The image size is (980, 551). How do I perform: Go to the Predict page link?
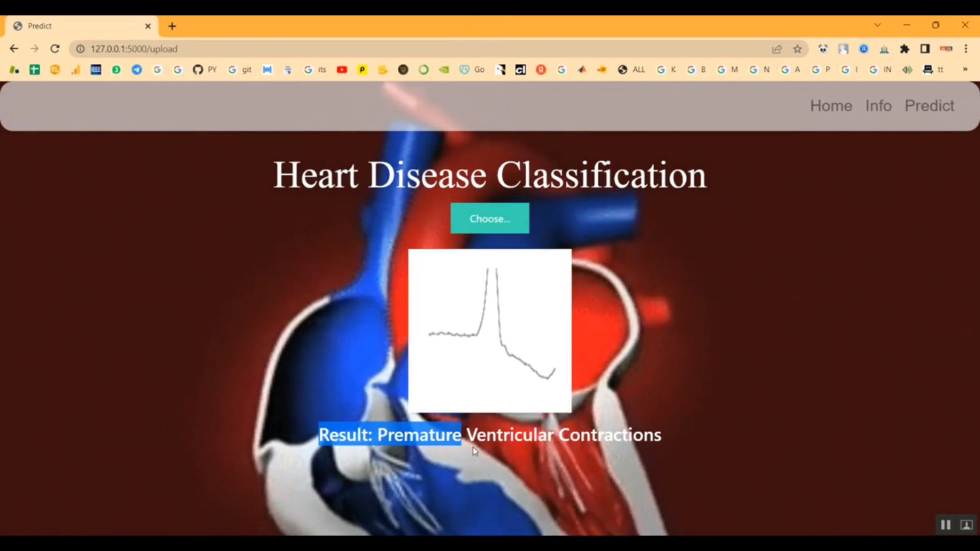(929, 106)
